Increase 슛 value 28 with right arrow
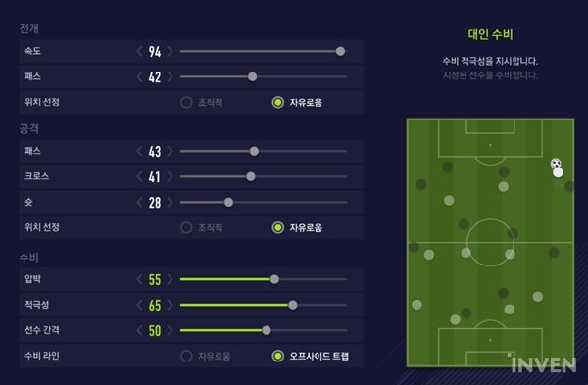588x385 pixels. coord(170,203)
